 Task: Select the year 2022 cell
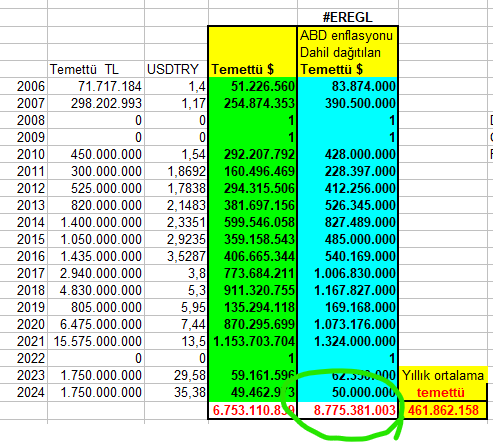24,358
